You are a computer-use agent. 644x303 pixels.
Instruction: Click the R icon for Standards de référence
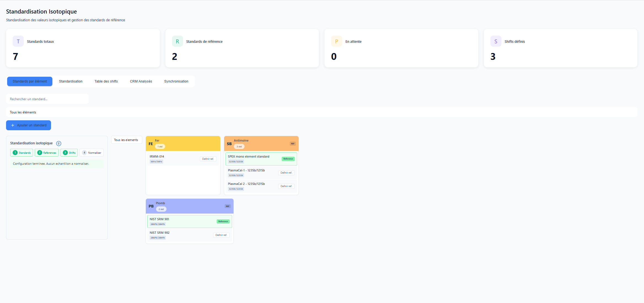pos(177,41)
